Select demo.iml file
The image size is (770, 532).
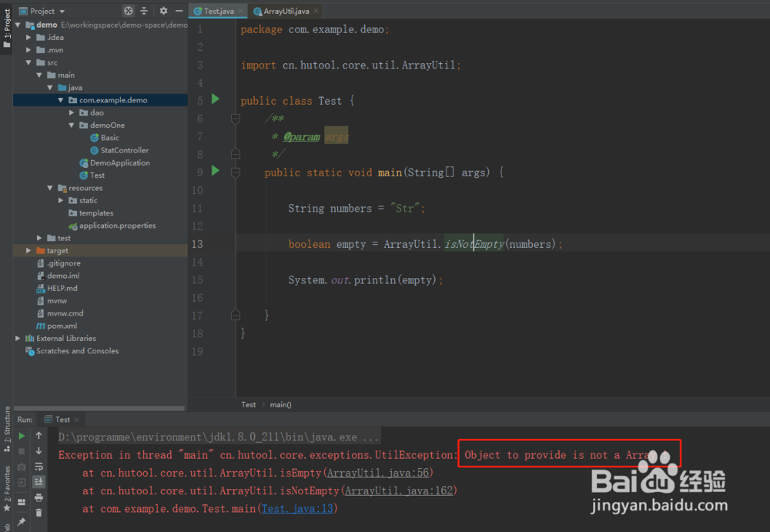58,276
